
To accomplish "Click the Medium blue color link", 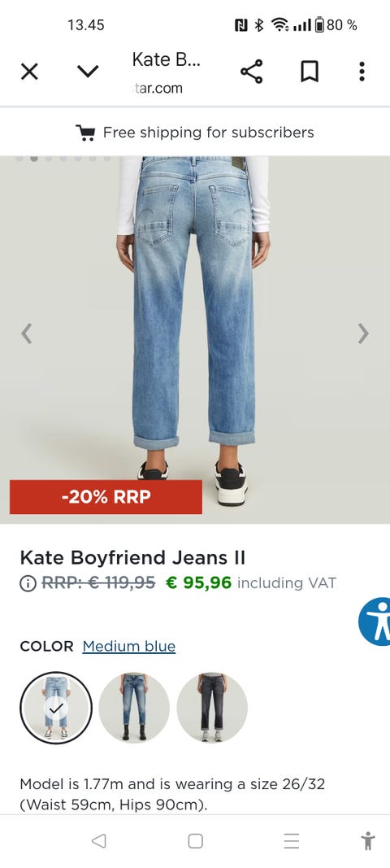I will [129, 647].
